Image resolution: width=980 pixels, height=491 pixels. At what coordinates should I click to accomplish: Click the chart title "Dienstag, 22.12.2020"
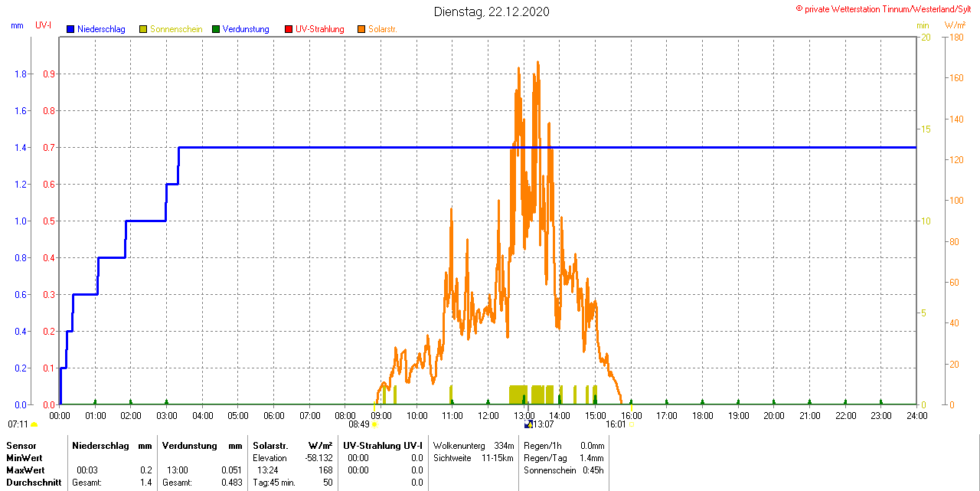point(492,11)
